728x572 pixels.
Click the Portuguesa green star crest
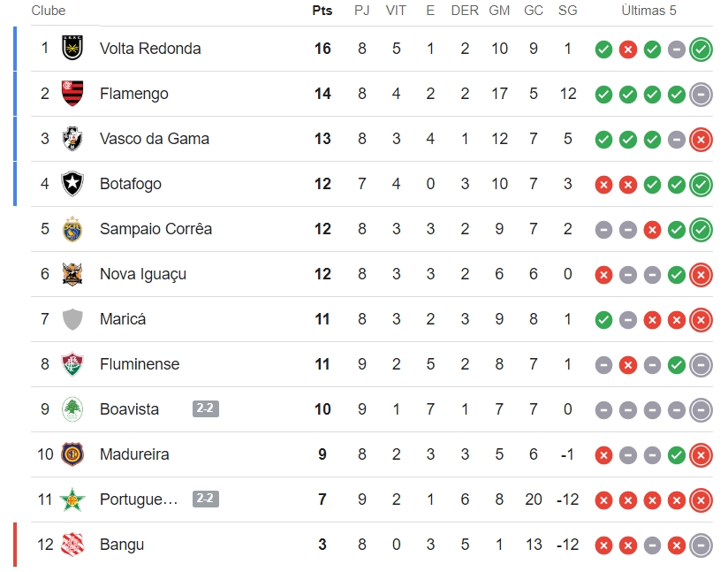pos(72,500)
